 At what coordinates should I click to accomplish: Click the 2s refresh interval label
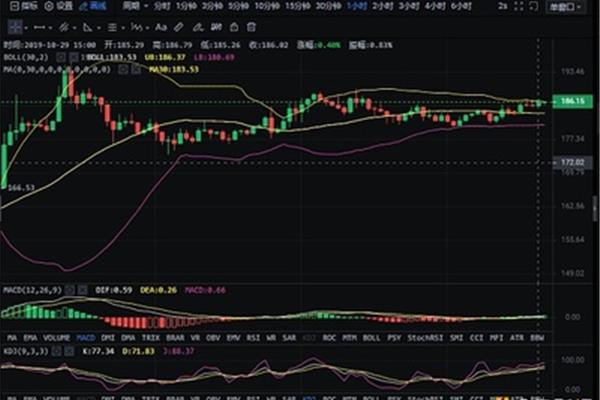pos(503,6)
